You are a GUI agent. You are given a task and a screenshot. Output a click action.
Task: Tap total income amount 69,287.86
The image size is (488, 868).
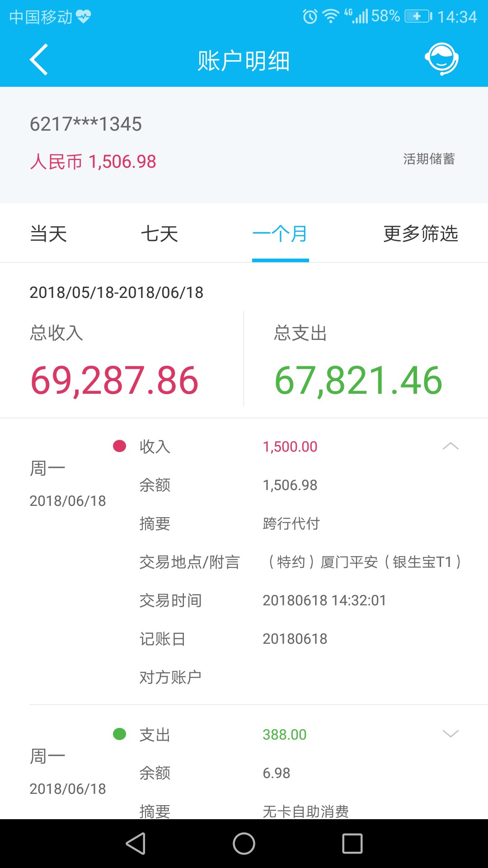click(x=114, y=381)
